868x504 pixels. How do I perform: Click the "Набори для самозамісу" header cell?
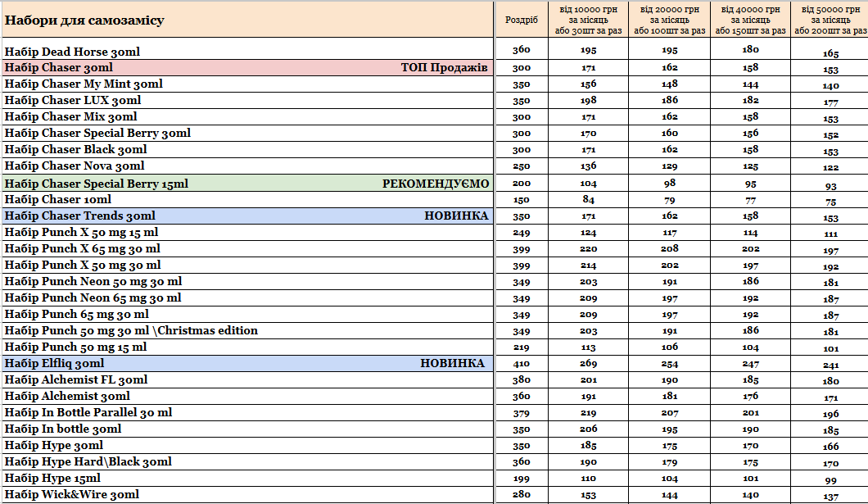point(85,20)
